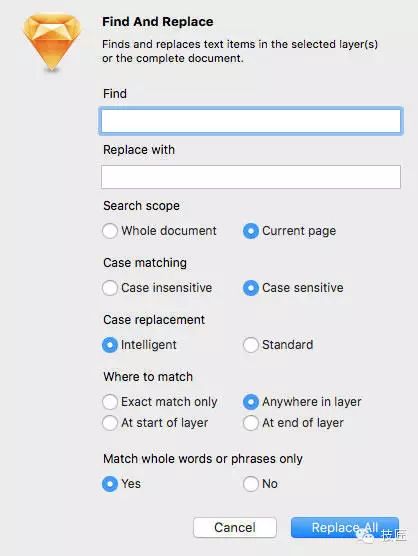
Task: Cancel the Find And Replace dialog
Action: (235, 527)
